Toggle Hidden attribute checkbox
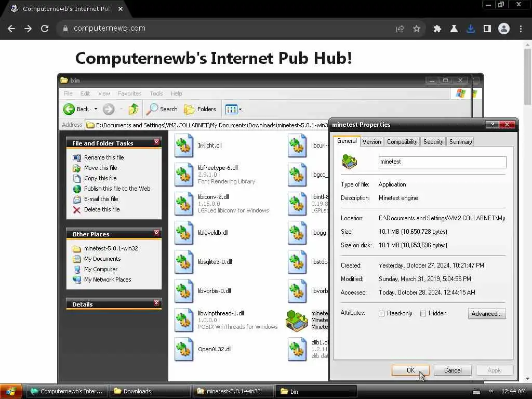Viewport: 532px width, 399px height. coord(423,313)
